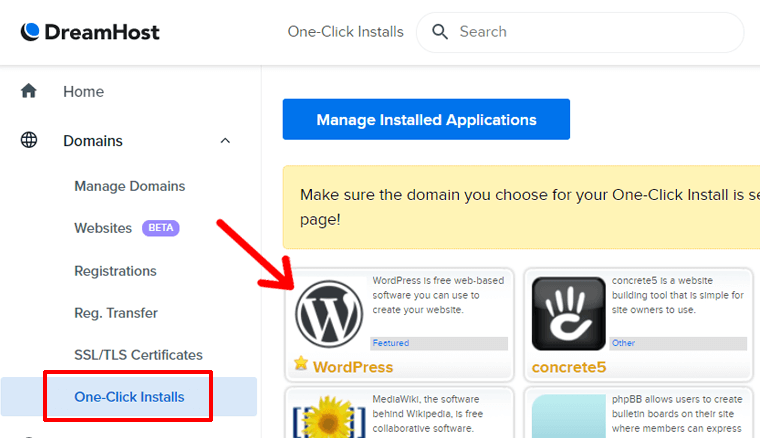The height and width of the screenshot is (438, 760).
Task: Click the BETA badge next to Websites
Action: click(x=160, y=228)
